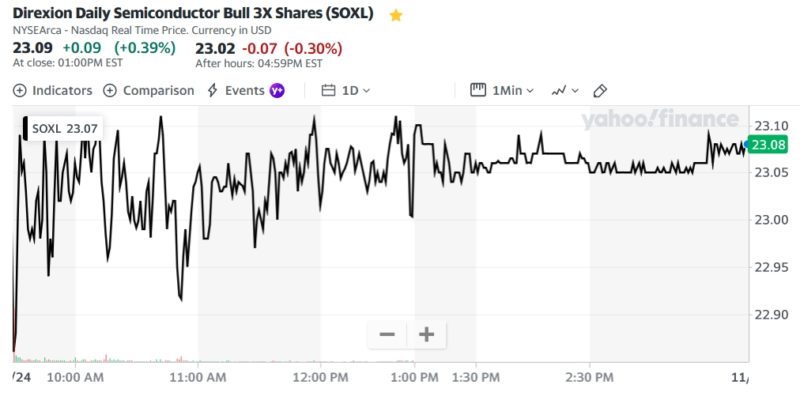Expand the 1D range dropdown
Viewport: 800px width, 400px height.
coord(356,90)
